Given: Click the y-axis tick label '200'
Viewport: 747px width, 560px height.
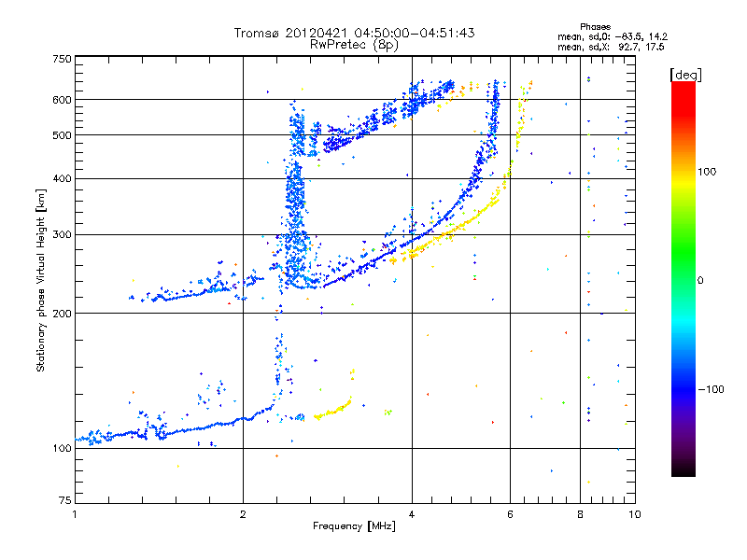Looking at the screenshot, I should (62, 314).
